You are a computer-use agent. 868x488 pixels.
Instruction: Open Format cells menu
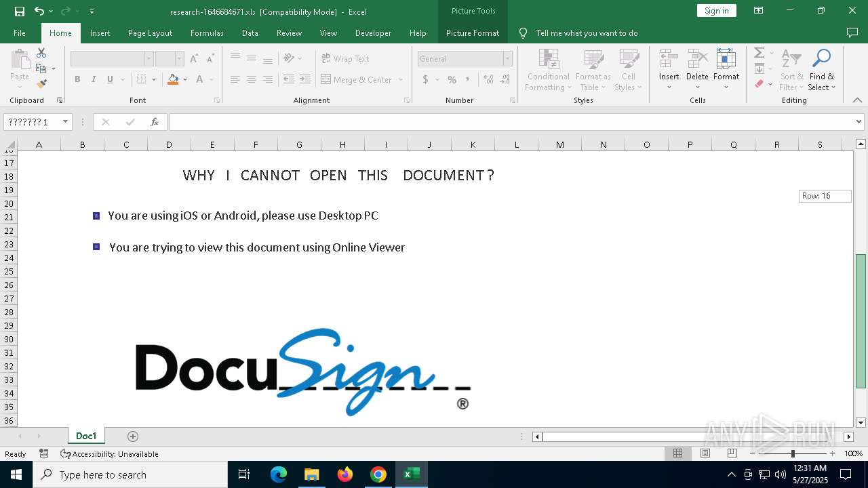click(x=726, y=70)
